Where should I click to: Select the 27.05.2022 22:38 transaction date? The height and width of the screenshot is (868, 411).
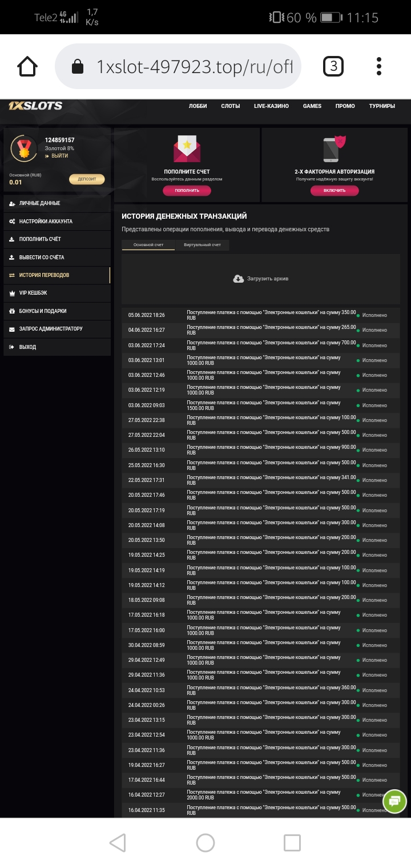pyautogui.click(x=147, y=420)
